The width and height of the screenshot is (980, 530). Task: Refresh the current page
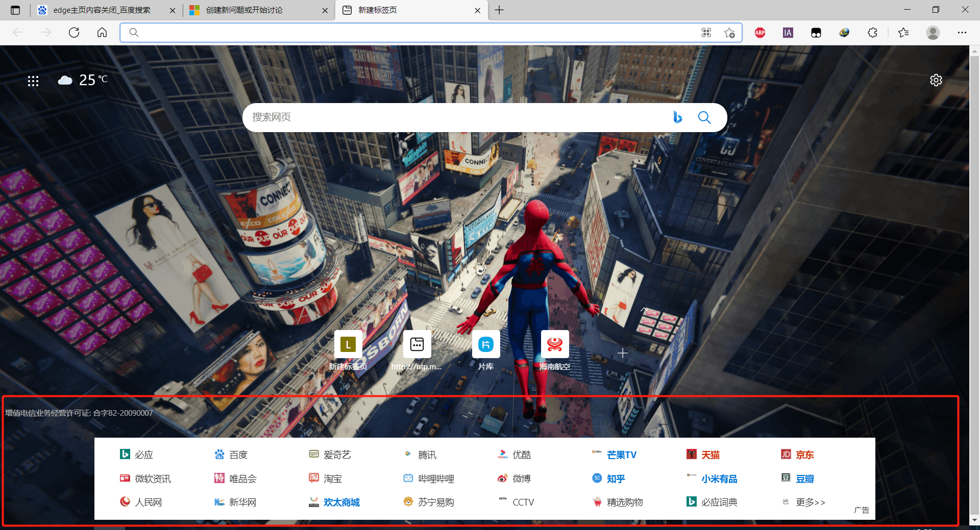click(74, 33)
